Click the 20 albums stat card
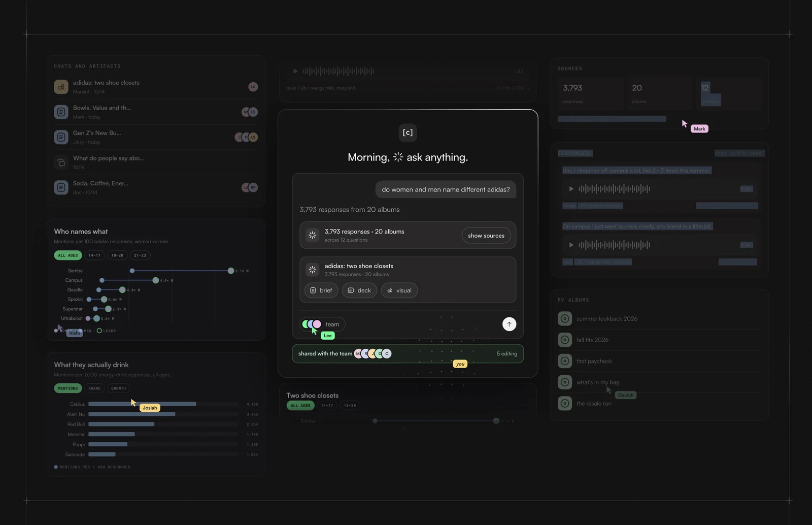812x525 pixels. pos(659,94)
